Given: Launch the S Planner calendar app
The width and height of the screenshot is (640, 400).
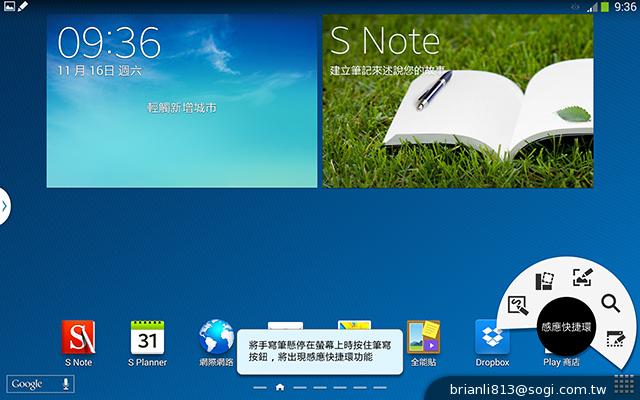Looking at the screenshot, I should (x=147, y=337).
